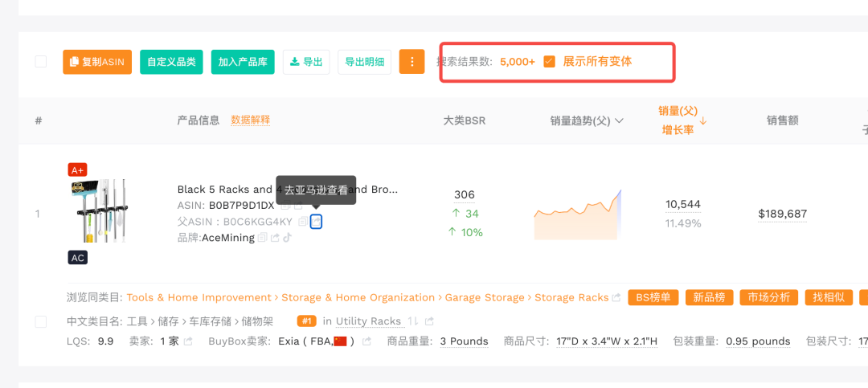Click the revenue value $189,687
The width and height of the screenshot is (868, 388).
click(x=782, y=214)
